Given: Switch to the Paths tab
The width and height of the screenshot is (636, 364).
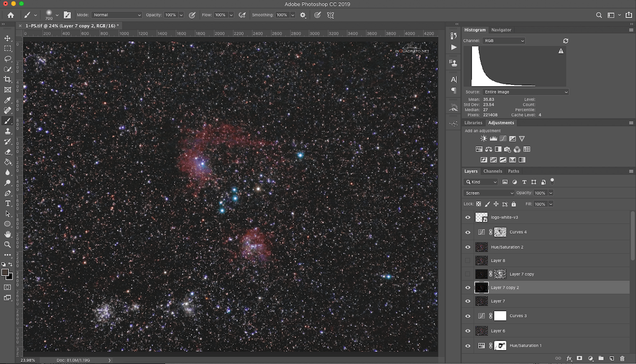Looking at the screenshot, I should [514, 171].
